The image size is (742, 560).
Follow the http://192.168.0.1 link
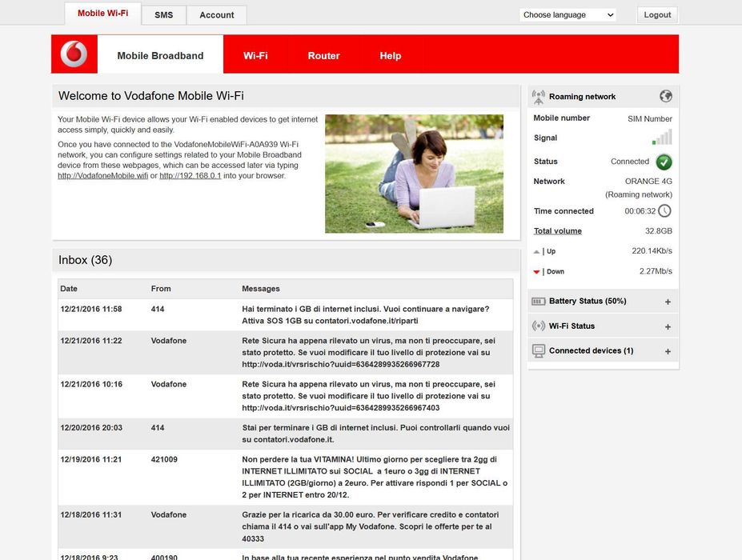click(x=191, y=175)
